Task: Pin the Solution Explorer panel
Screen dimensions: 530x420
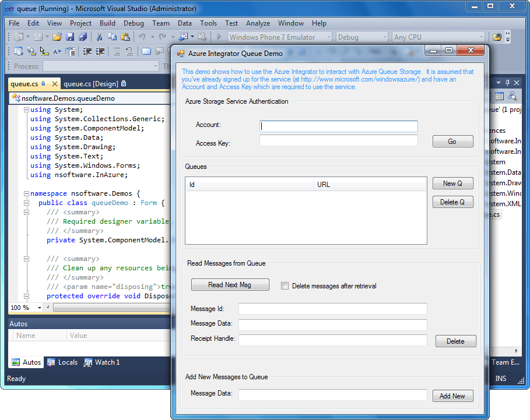Action: [x=507, y=83]
